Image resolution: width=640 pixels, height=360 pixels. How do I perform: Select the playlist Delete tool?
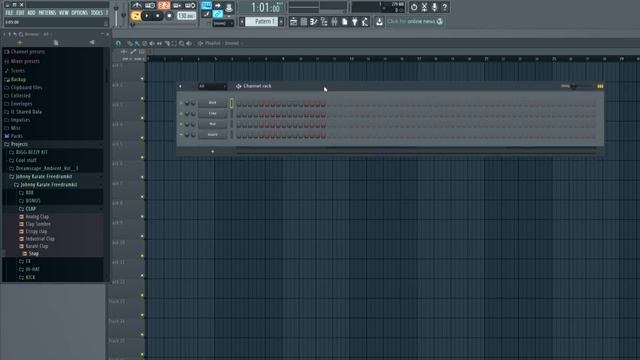point(145,43)
